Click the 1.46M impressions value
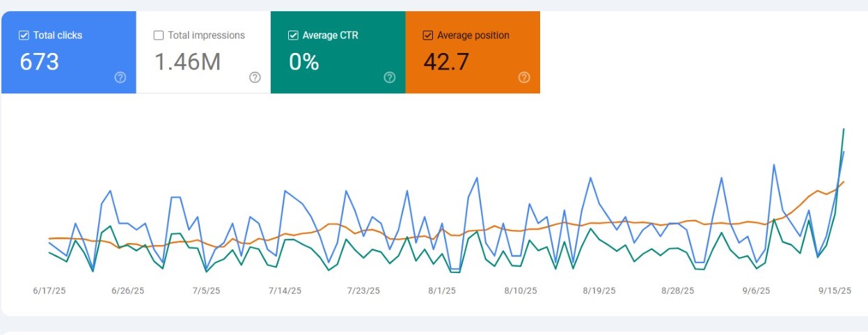The image size is (868, 335). pyautogui.click(x=187, y=62)
